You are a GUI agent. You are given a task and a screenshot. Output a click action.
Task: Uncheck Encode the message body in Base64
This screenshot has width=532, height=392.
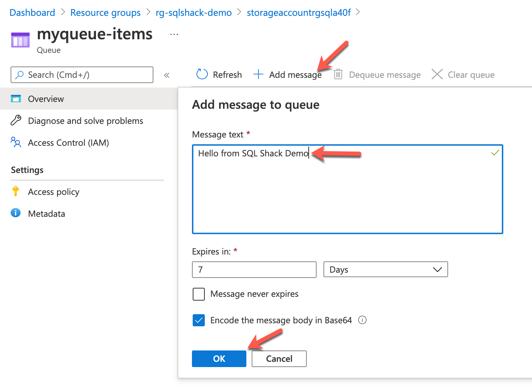(199, 320)
